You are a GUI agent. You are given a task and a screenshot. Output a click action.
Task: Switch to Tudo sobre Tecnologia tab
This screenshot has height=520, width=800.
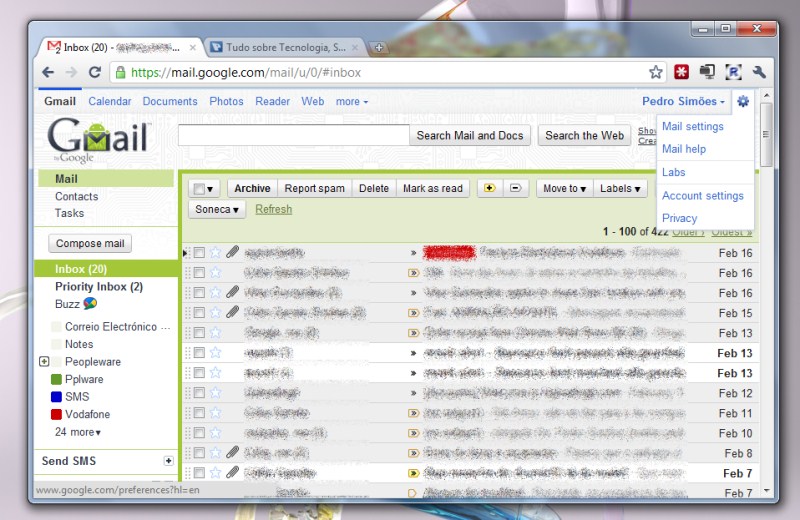(285, 47)
